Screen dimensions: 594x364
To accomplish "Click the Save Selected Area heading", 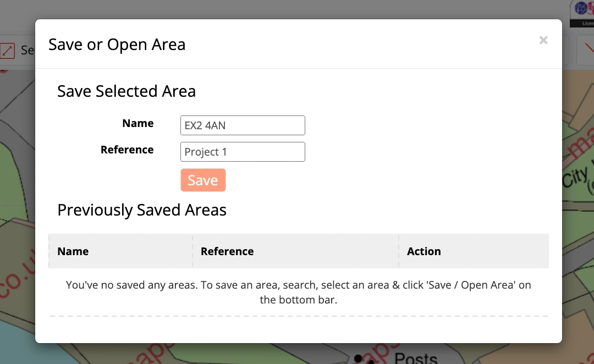I will pyautogui.click(x=127, y=91).
